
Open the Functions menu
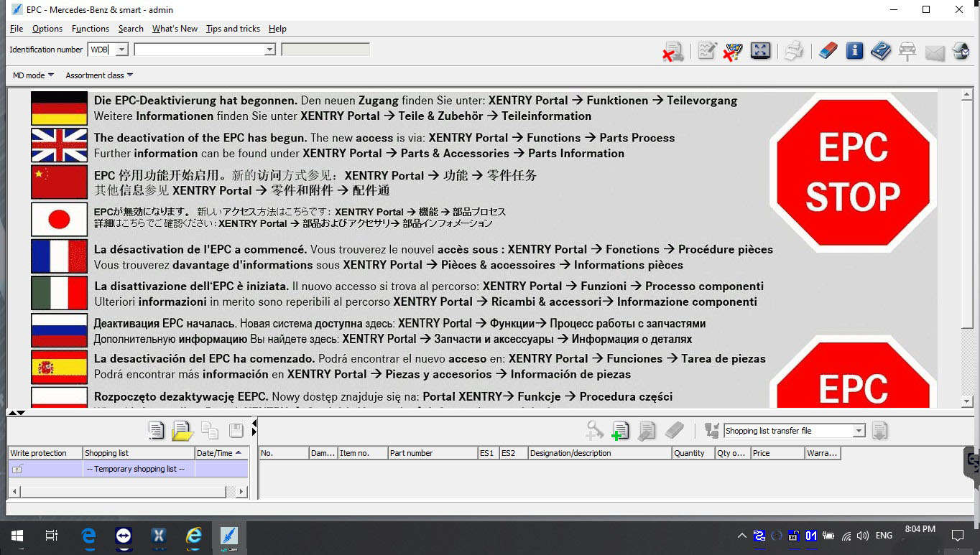[x=91, y=29]
